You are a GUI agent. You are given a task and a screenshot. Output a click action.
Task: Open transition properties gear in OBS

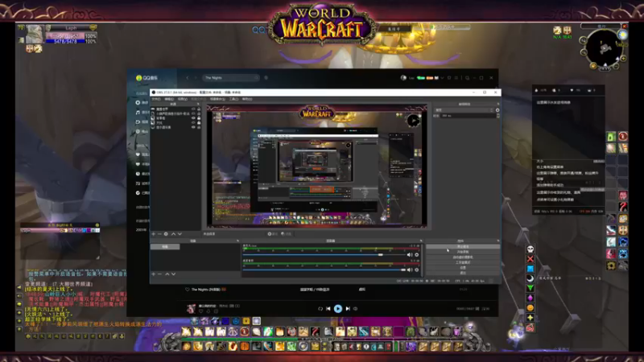pyautogui.click(x=497, y=110)
